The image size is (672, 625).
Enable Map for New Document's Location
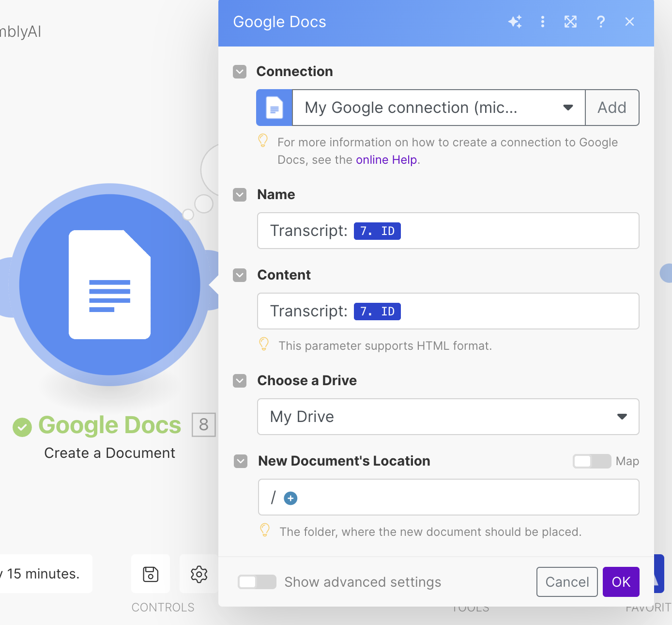591,461
